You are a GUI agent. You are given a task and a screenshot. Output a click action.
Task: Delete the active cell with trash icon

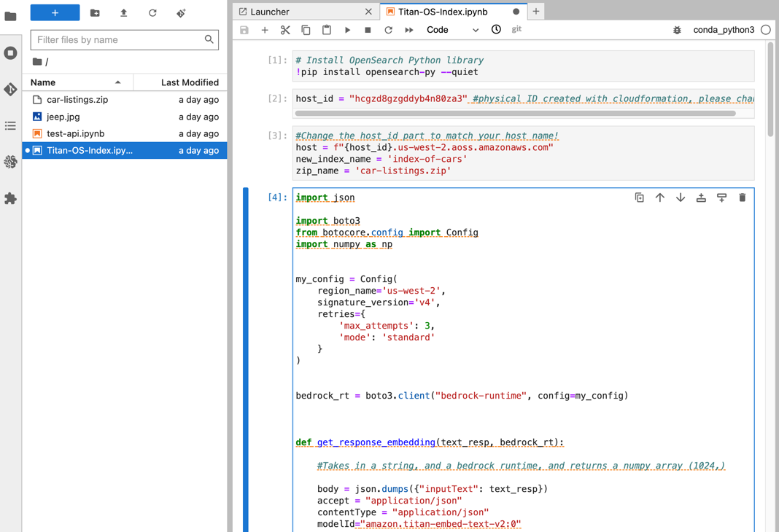(x=742, y=197)
